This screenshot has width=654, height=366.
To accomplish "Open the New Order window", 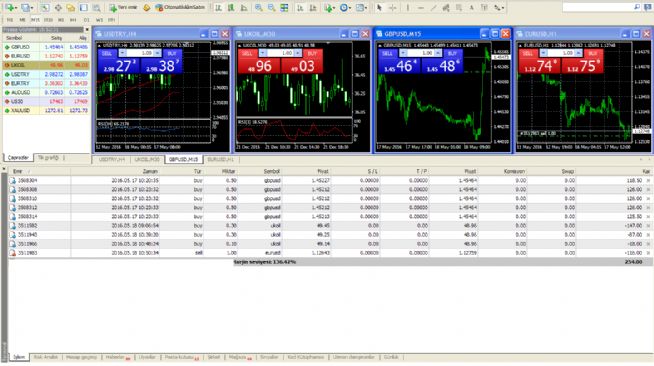I will 123,8.
